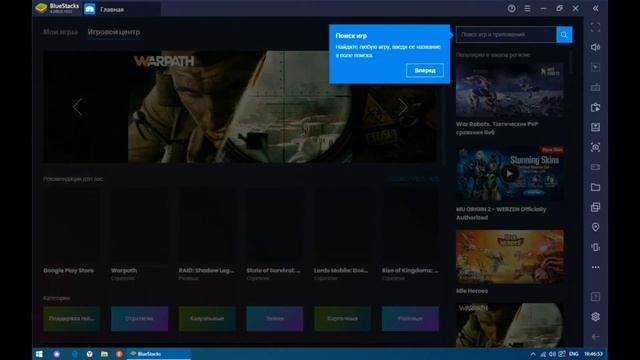Open settings via the gear icon

[596, 317]
